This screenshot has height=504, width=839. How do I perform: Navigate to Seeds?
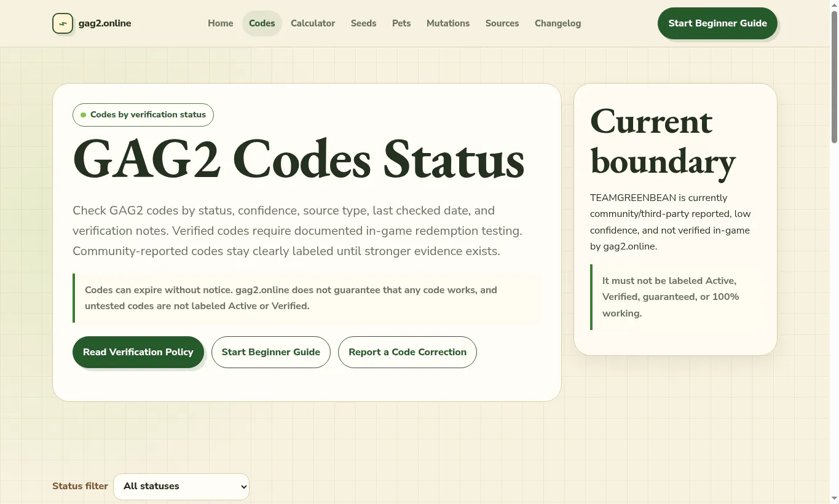[363, 23]
